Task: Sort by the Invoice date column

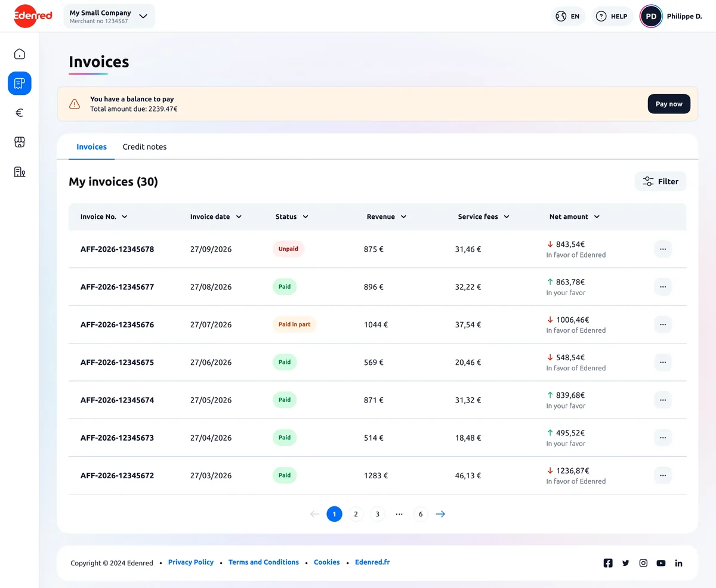Action: pyautogui.click(x=216, y=217)
